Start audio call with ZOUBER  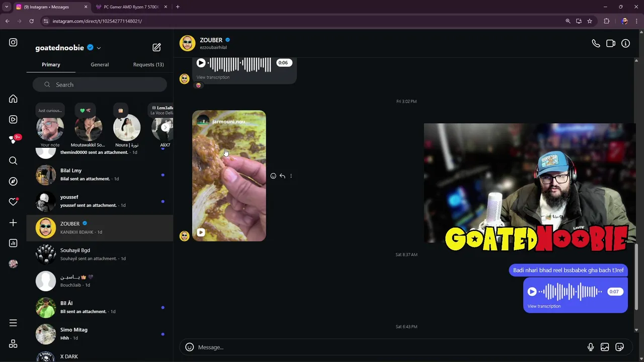596,44
